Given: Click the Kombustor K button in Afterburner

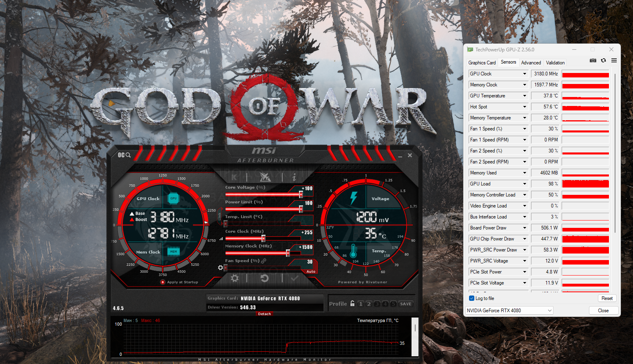Looking at the screenshot, I should pos(234,177).
